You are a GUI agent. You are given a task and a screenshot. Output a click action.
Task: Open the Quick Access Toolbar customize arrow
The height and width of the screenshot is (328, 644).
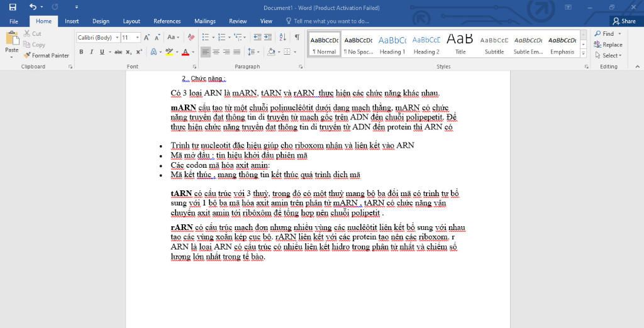(76, 7)
